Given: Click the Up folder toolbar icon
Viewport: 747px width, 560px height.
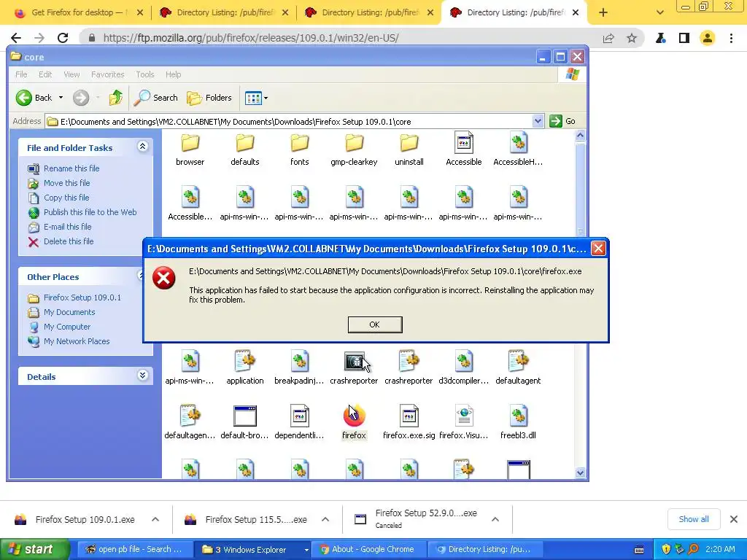Looking at the screenshot, I should [116, 98].
